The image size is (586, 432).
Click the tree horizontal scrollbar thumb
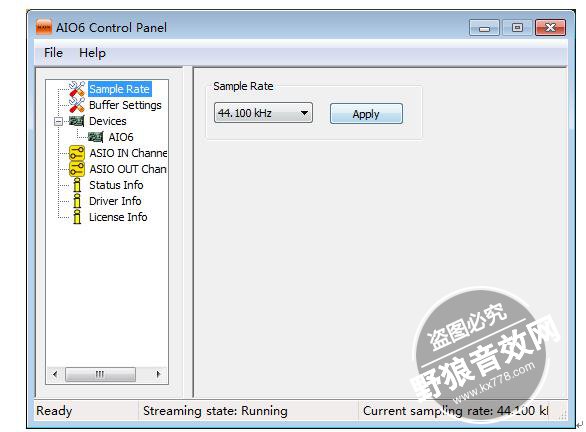coord(100,374)
